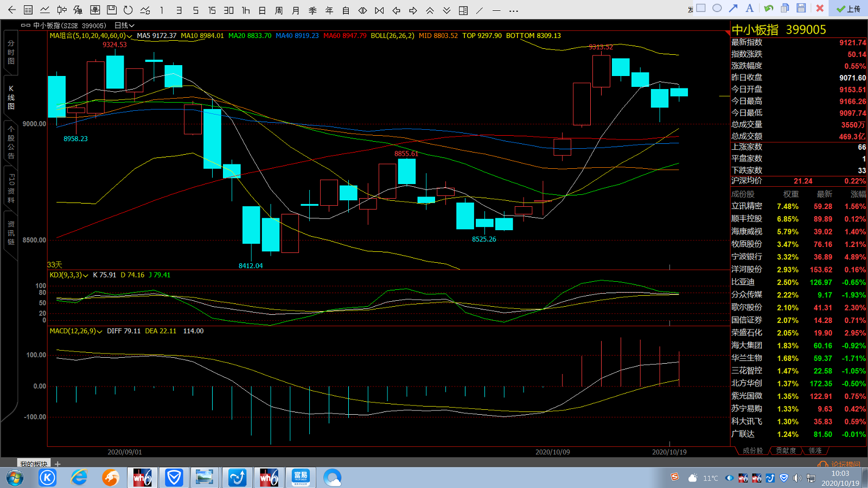Select 立讯精密 in the constituent stock list
Screen dimensions: 868x488
pos(746,206)
